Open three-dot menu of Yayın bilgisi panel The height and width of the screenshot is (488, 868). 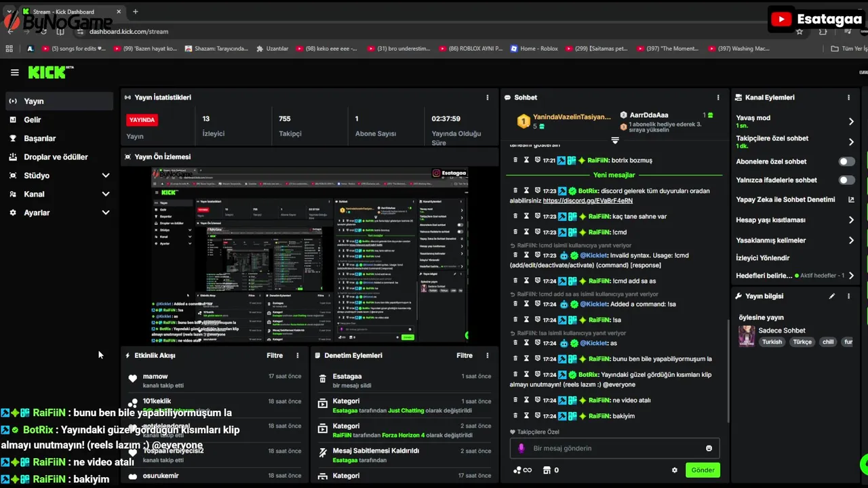(x=848, y=296)
